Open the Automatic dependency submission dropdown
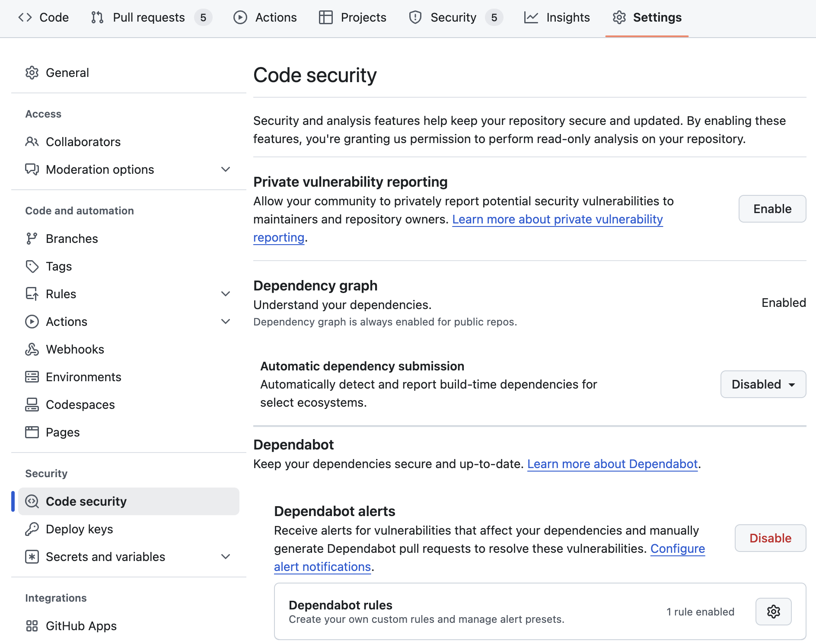The height and width of the screenshot is (644, 816). 763,384
